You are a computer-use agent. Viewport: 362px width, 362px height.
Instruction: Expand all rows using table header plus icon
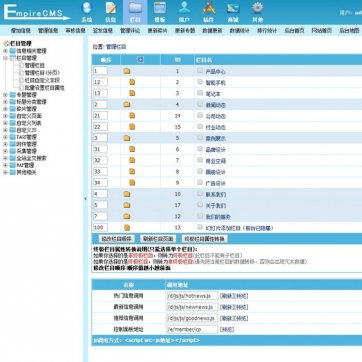point(140,60)
